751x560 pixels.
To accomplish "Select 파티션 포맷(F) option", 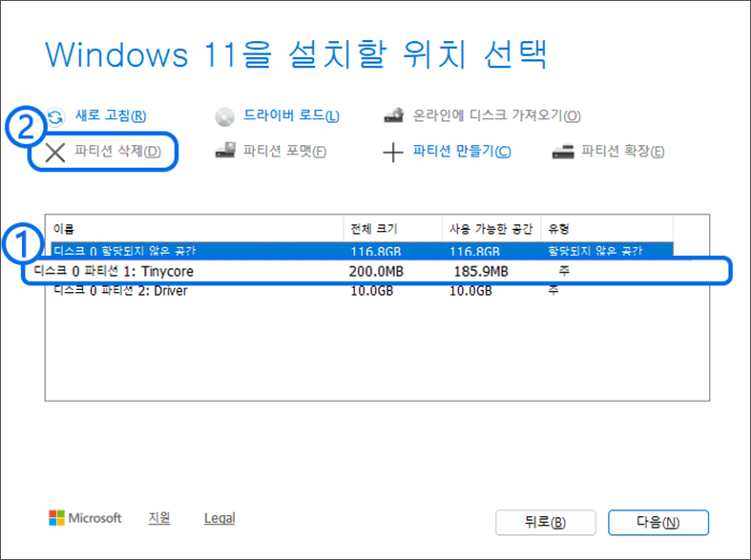I will (285, 152).
